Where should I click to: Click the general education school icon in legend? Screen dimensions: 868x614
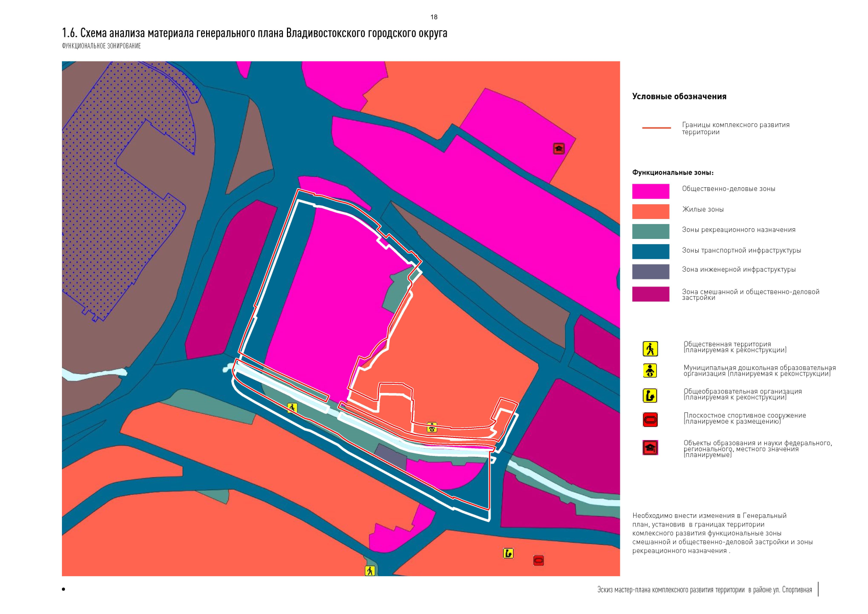(650, 396)
